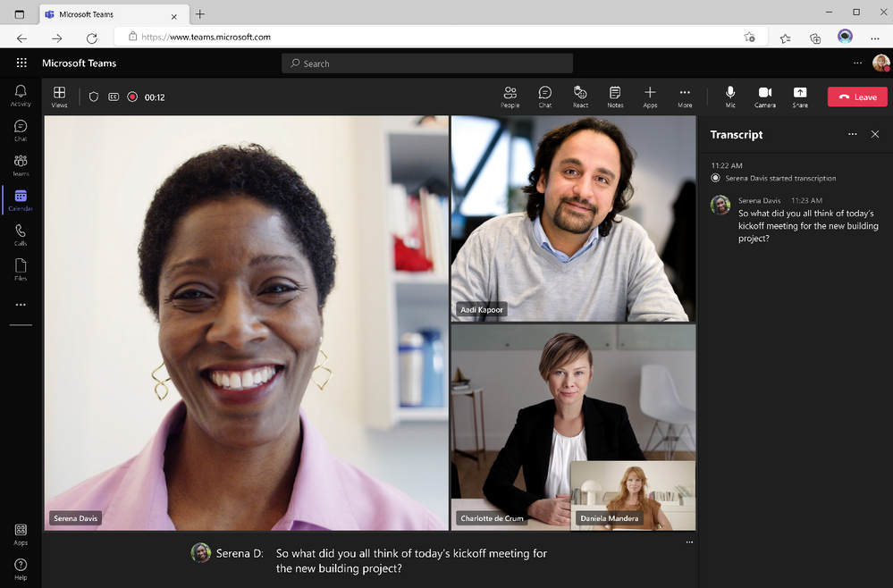Close the Transcript panel

[x=875, y=134]
